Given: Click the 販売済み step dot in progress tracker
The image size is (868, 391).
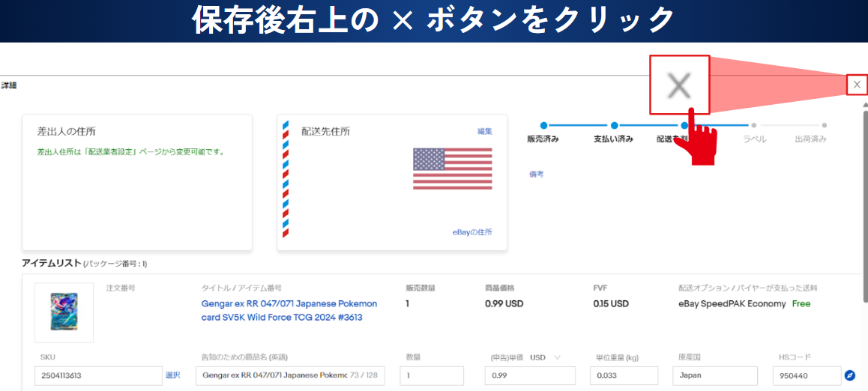Looking at the screenshot, I should (x=543, y=126).
